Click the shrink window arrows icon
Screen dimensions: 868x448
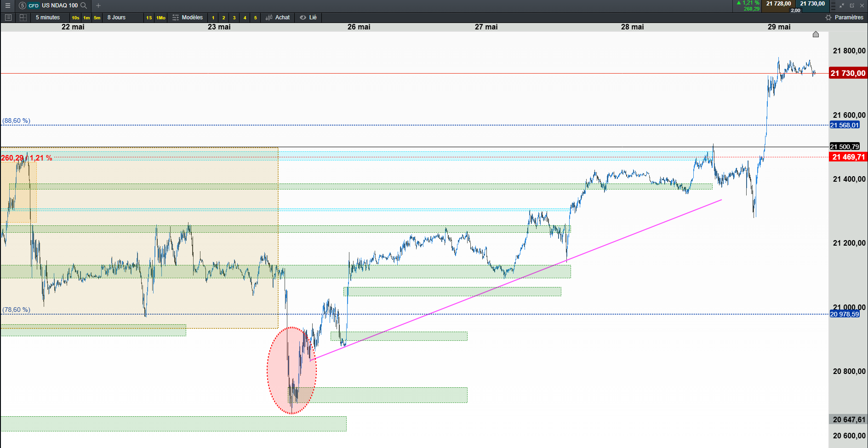tap(842, 6)
